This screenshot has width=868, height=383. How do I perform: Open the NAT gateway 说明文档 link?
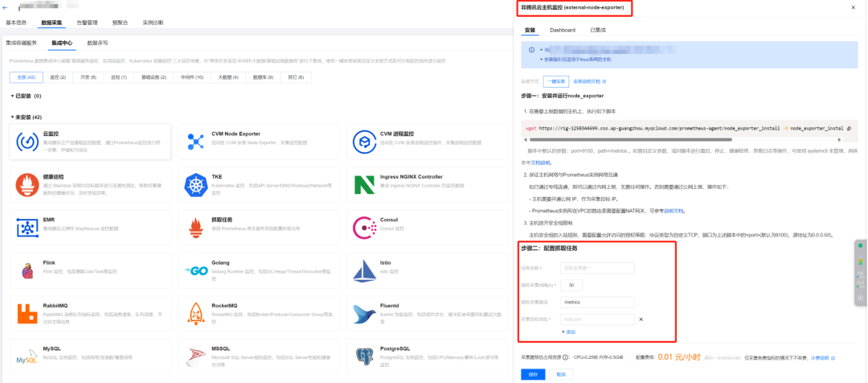point(674,211)
